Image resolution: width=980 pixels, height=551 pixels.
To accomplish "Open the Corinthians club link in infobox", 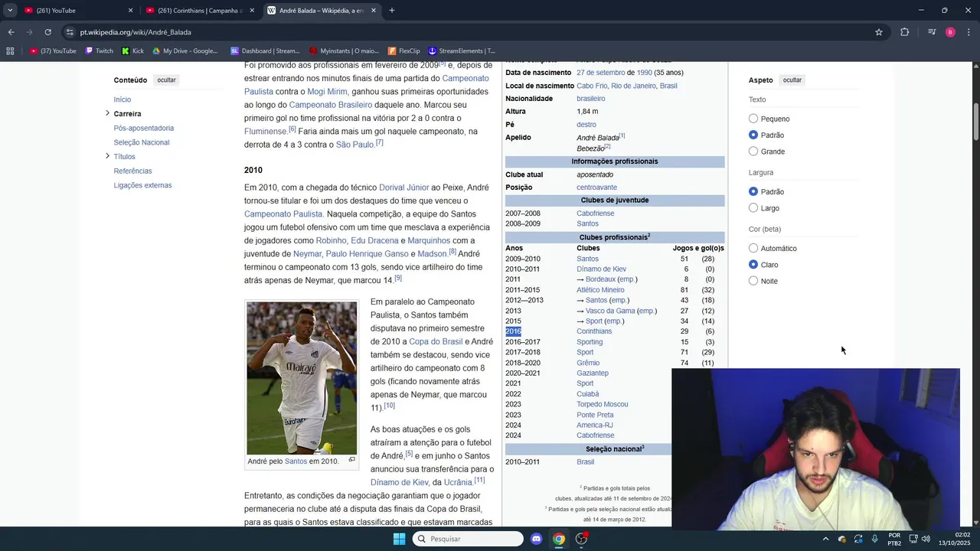I will pyautogui.click(x=594, y=331).
